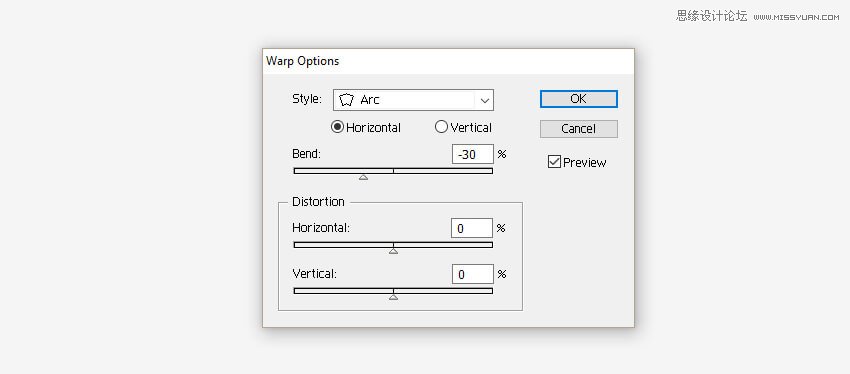850x374 pixels.
Task: Click the Arc style combo box
Action: tap(413, 100)
